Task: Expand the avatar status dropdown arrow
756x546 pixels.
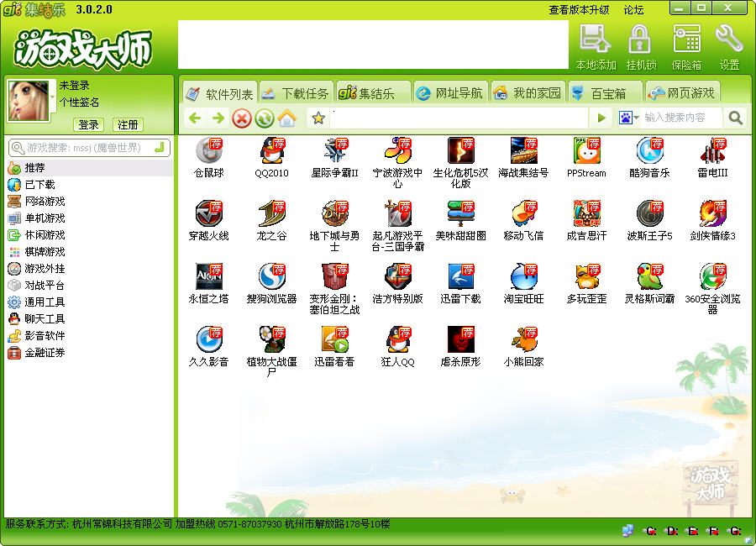Action: [53, 97]
